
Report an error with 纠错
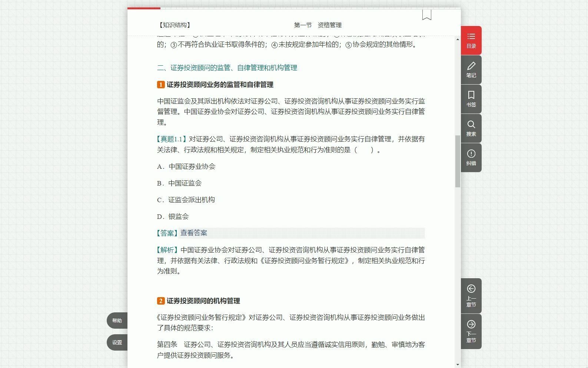tap(471, 158)
